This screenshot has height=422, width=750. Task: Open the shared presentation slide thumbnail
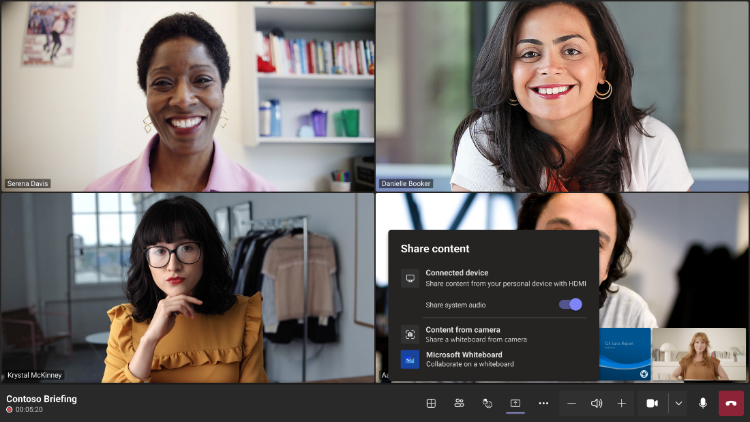point(625,355)
